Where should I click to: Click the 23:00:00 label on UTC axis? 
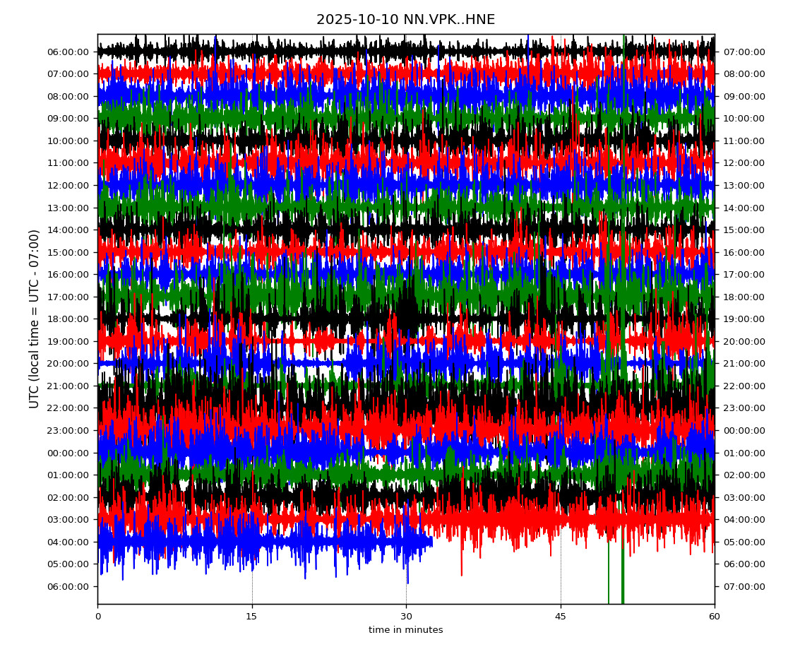[x=69, y=430]
